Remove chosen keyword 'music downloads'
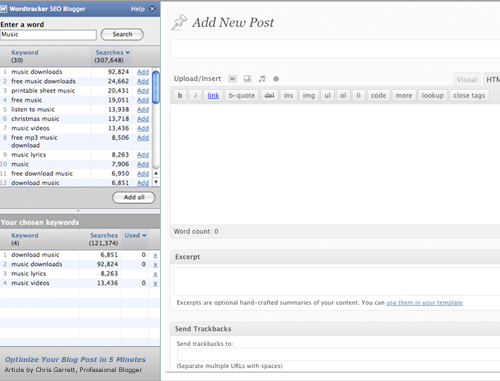500x381 pixels. (155, 265)
